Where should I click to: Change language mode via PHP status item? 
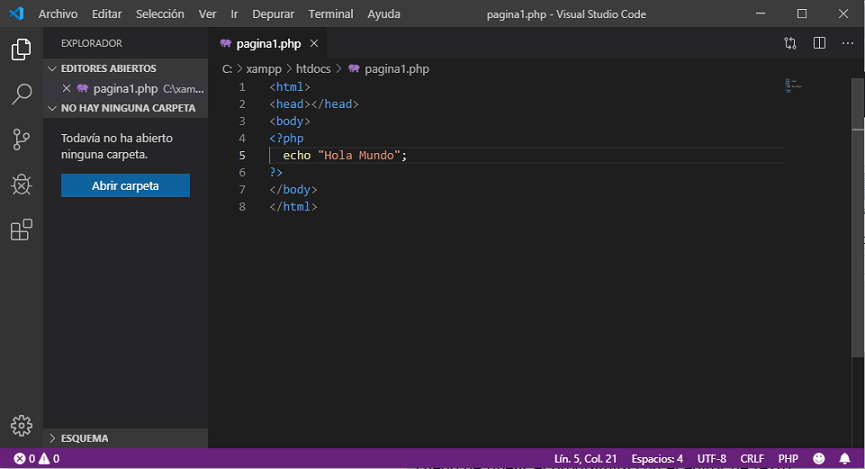click(x=788, y=459)
